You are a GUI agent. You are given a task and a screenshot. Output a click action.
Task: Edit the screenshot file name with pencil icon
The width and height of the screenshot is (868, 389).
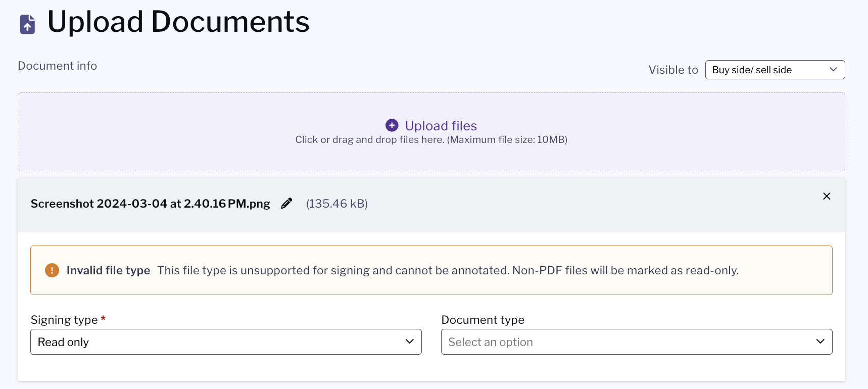tap(286, 203)
